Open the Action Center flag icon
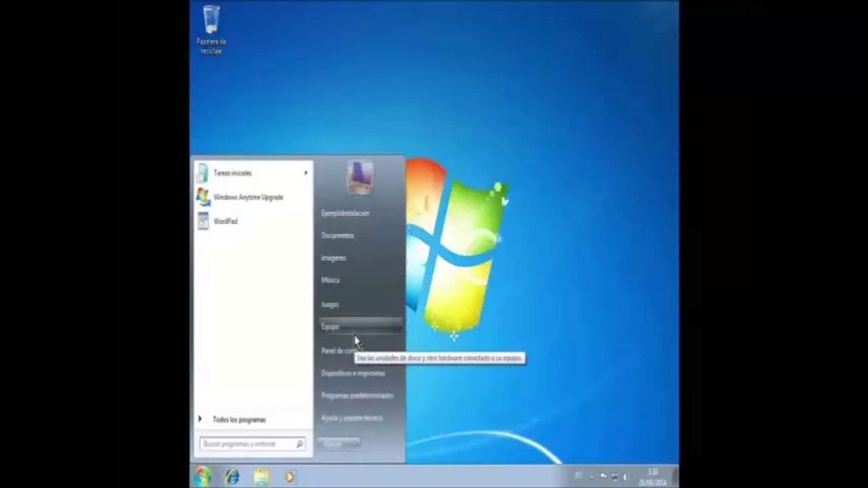Screen dimensions: 868x488 click(602, 476)
